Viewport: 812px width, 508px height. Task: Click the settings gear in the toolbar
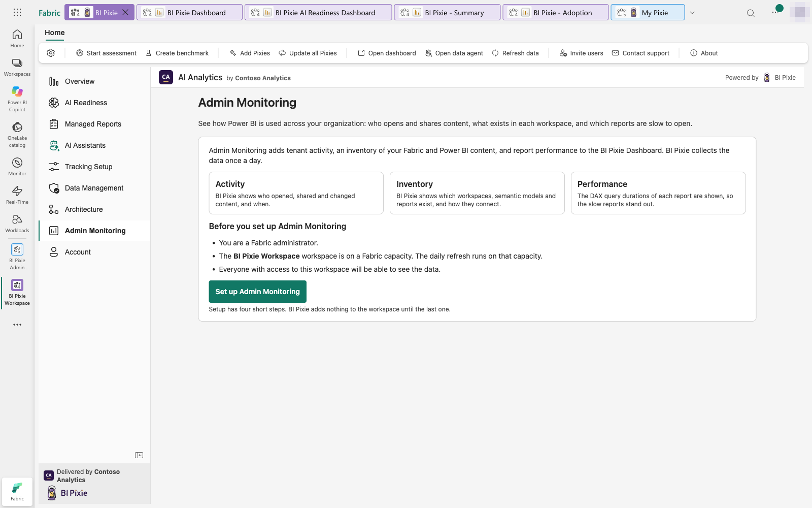pos(51,53)
